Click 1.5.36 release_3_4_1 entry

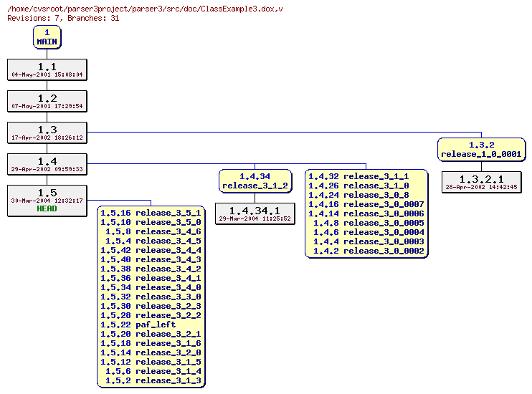coord(151,279)
